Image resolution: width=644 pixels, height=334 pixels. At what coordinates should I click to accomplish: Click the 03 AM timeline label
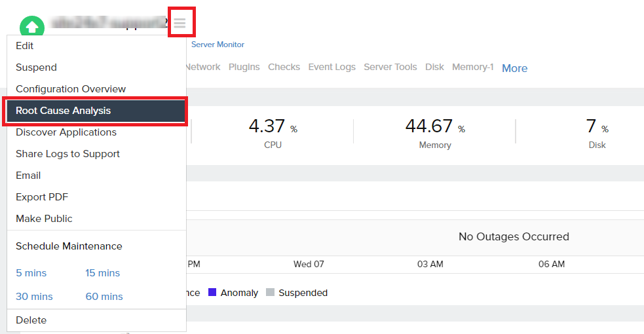pyautogui.click(x=430, y=264)
